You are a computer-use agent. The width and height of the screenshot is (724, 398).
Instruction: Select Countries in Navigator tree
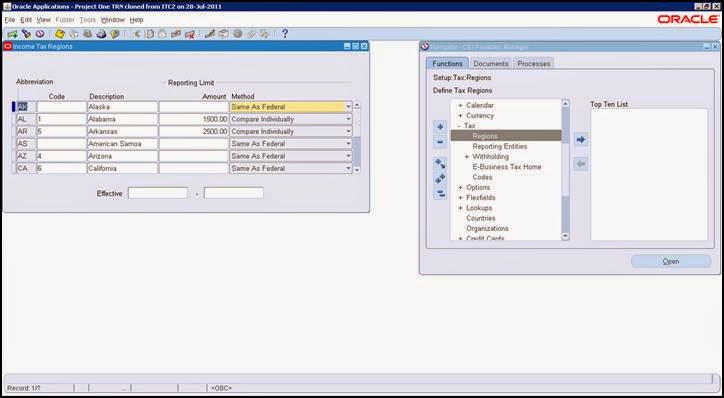point(481,218)
